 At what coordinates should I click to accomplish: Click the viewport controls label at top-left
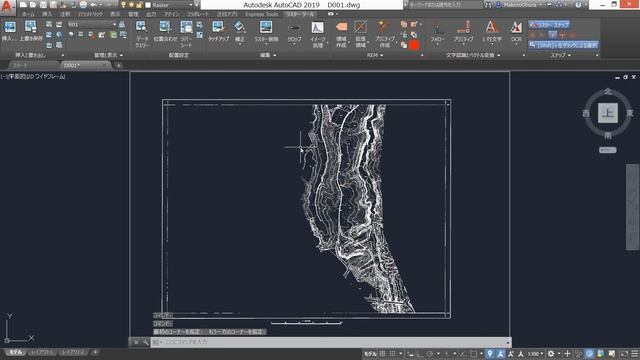(33, 77)
